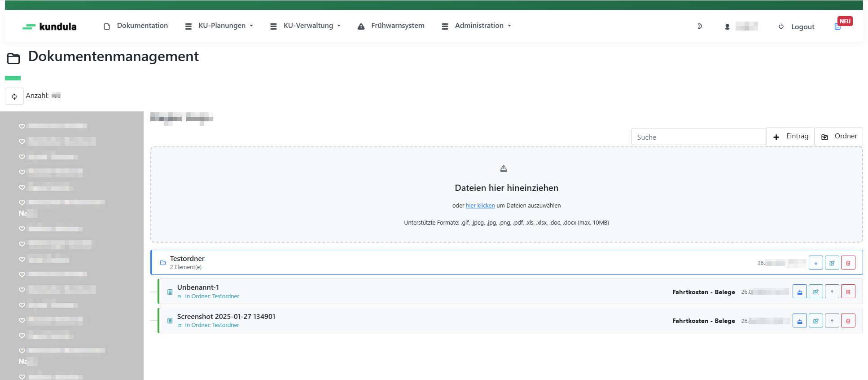The image size is (868, 380).
Task: Click the Eintrag add button
Action: 790,137
